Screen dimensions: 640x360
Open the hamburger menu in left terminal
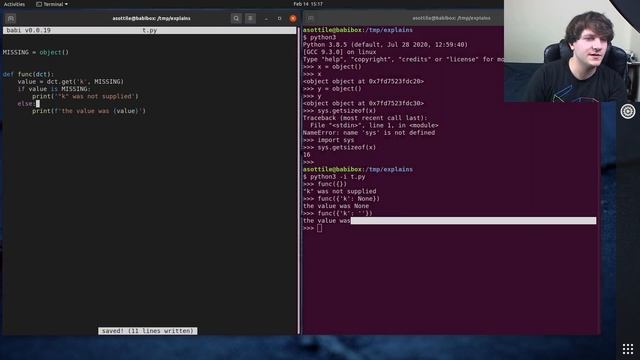pyautogui.click(x=250, y=18)
